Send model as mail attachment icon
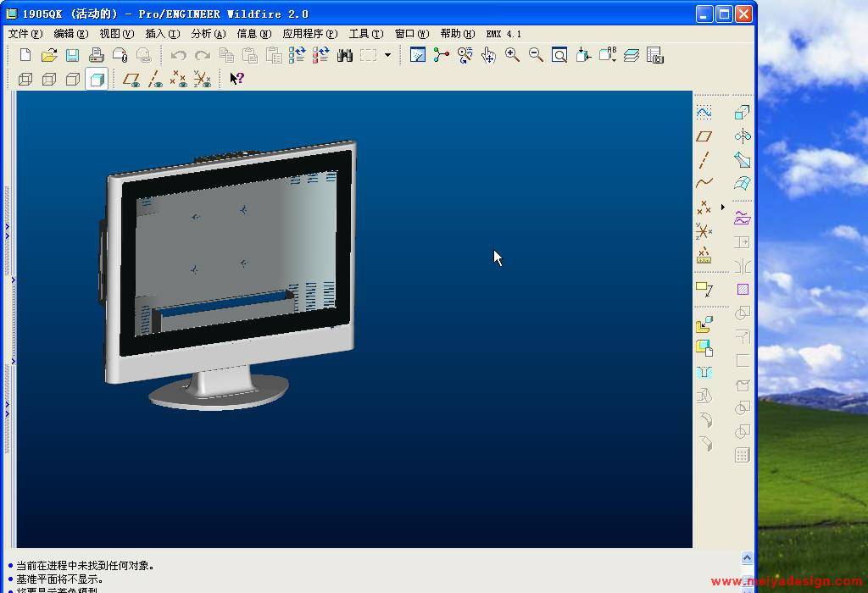The image size is (868, 593). click(120, 55)
